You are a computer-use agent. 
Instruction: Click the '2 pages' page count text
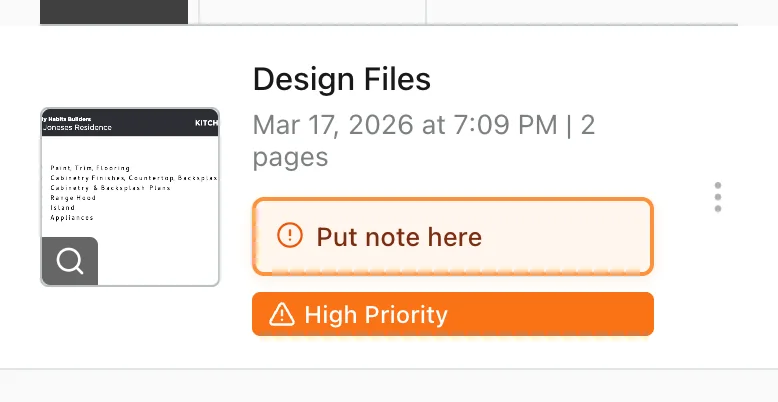coord(290,157)
